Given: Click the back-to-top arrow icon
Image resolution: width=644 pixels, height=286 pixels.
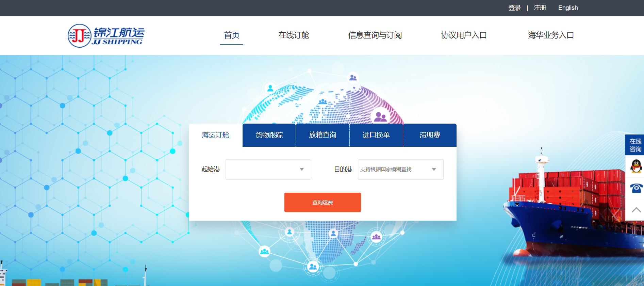Looking at the screenshot, I should point(636,210).
